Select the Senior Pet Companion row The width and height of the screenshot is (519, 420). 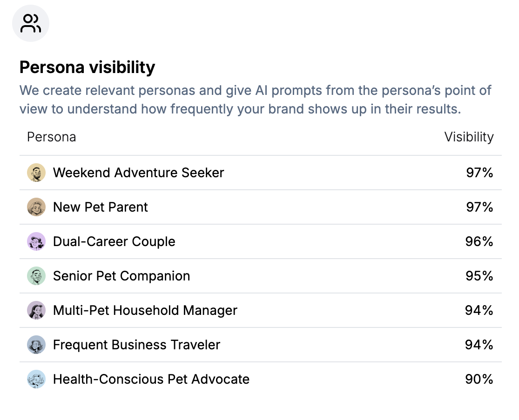tap(122, 276)
